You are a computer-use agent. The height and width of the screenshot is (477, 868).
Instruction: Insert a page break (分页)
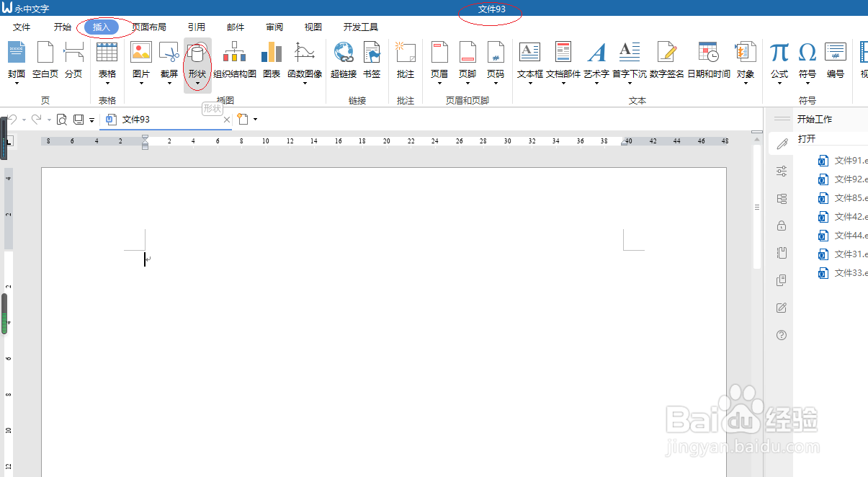pos(73,58)
